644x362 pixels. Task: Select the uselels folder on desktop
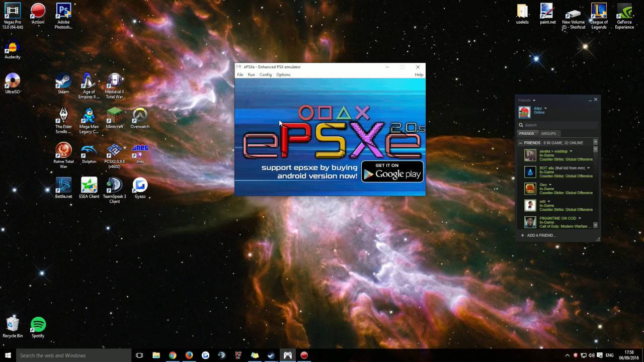(522, 14)
